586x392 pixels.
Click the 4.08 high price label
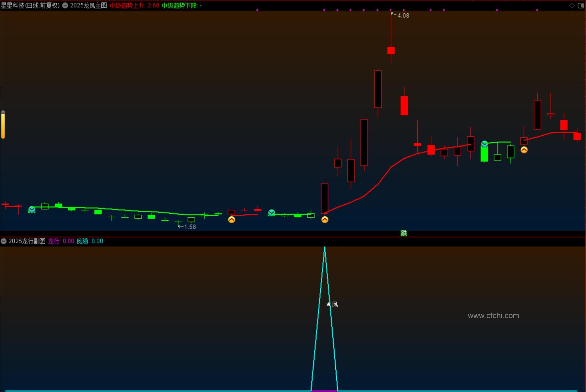403,15
